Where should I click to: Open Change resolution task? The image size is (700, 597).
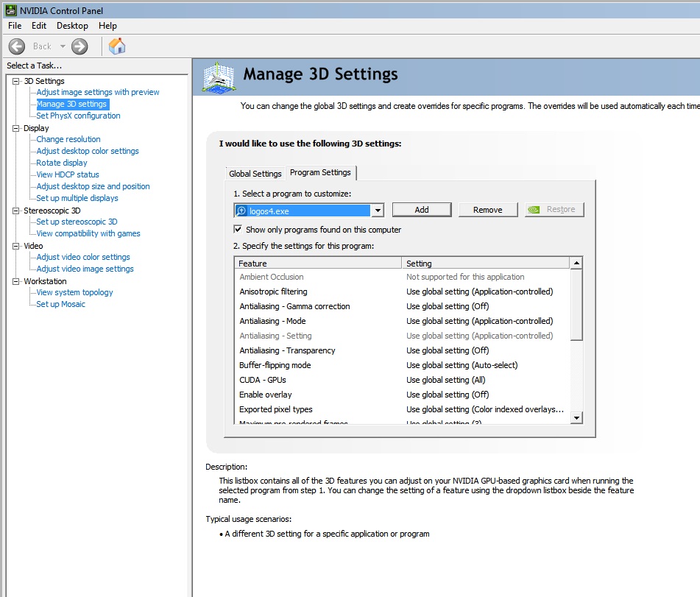pyautogui.click(x=68, y=139)
